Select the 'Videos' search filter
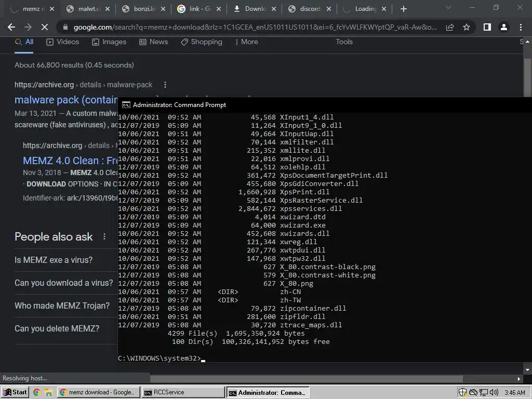Image resolution: width=532 pixels, height=399 pixels. pyautogui.click(x=62, y=42)
